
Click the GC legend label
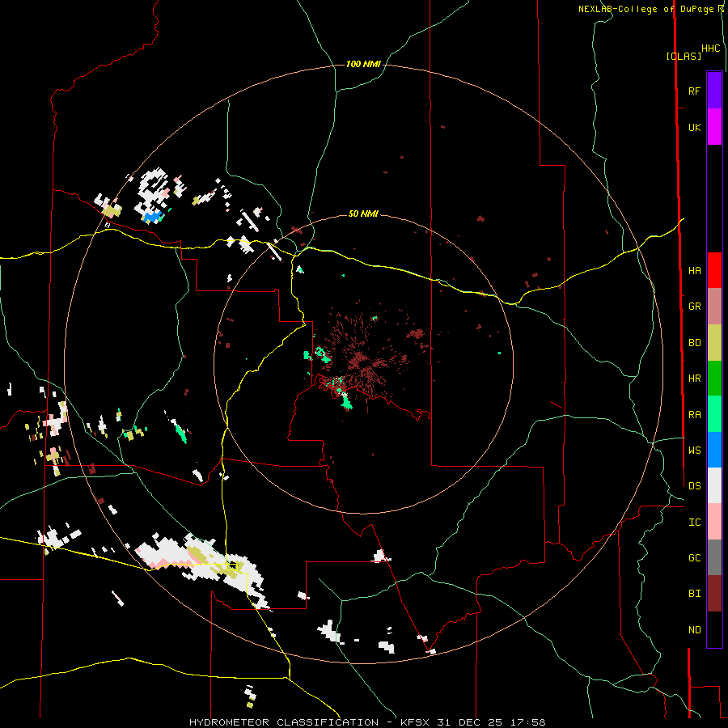[694, 558]
